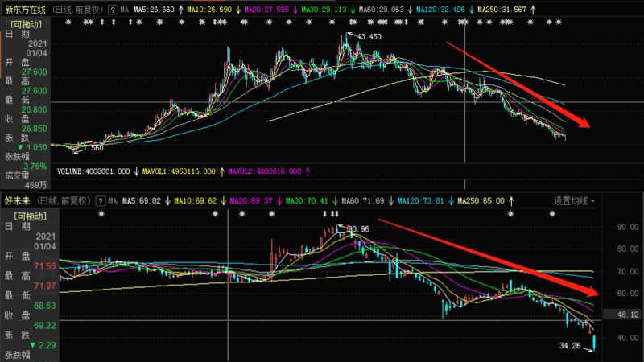The width and height of the screenshot is (644, 362).
Task: Select MA120:32.426 indicator label
Action: (440, 10)
